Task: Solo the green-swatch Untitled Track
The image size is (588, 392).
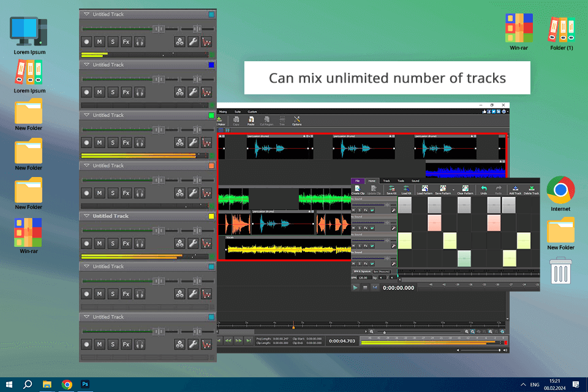Action: click(x=113, y=143)
